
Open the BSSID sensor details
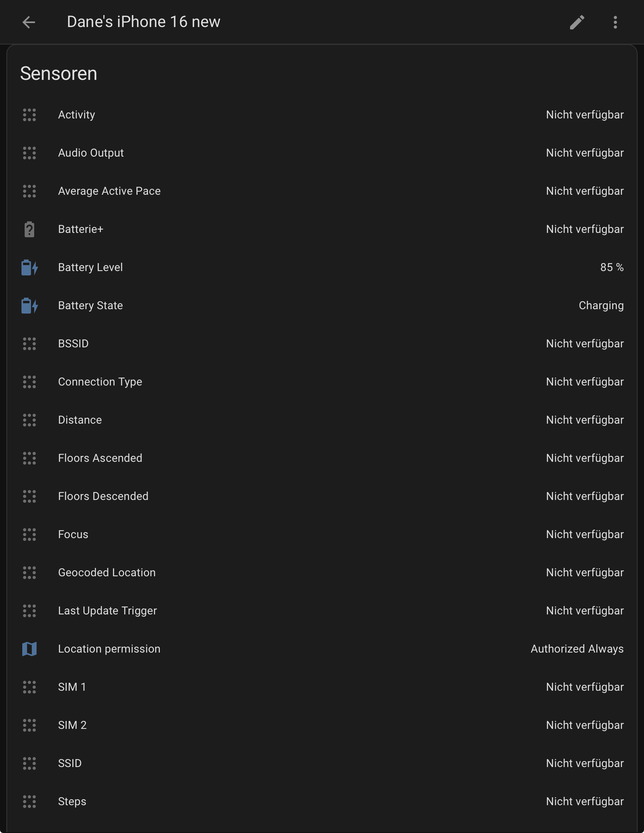[74, 344]
